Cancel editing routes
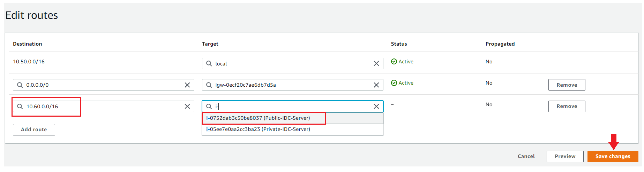This screenshot has height=172, width=644. click(526, 156)
